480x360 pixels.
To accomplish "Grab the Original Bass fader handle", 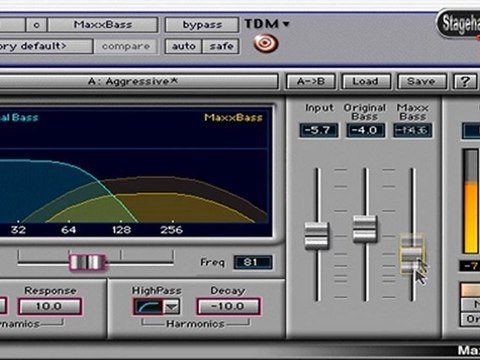I will tap(365, 229).
